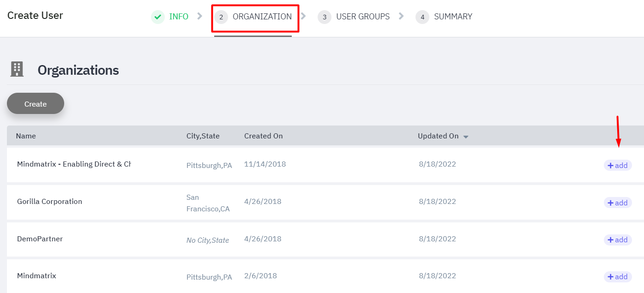
Task: Click the Organizations heading
Action: click(x=78, y=70)
